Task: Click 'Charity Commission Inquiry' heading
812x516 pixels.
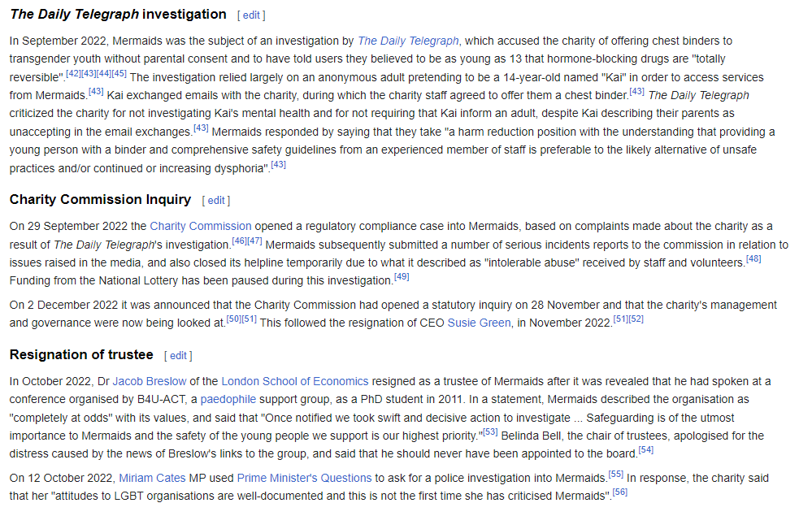Action: (x=101, y=200)
